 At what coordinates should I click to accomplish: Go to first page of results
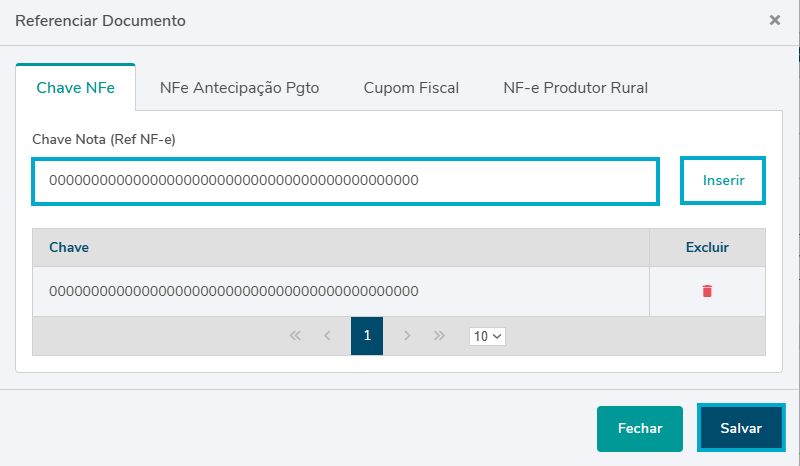point(295,336)
